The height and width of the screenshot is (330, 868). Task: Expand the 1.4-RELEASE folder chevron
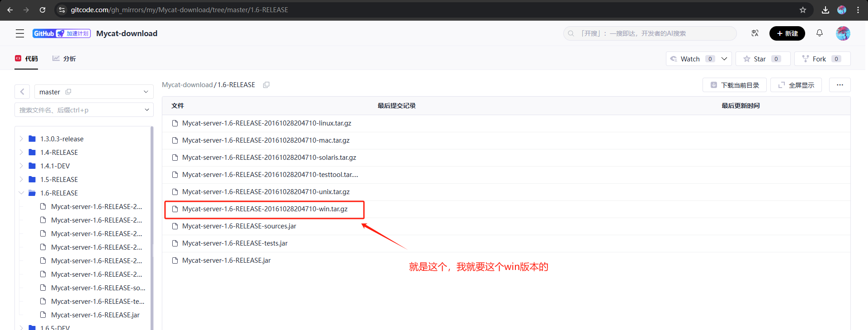(x=21, y=152)
